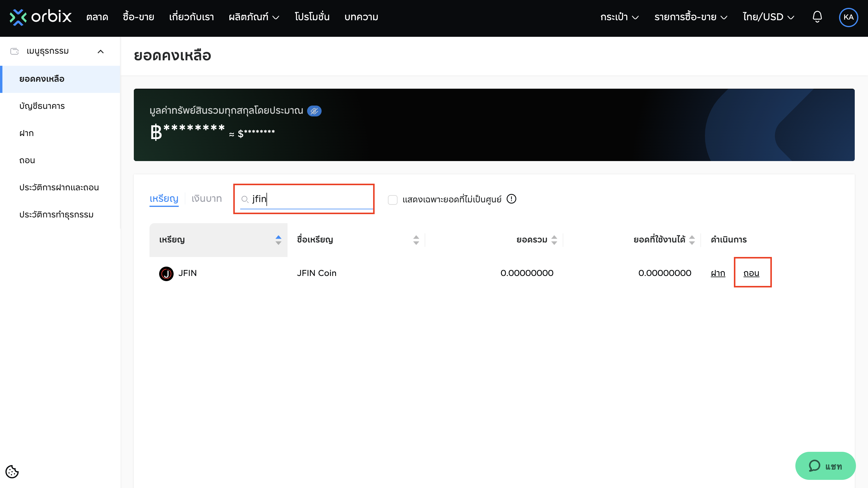
Task: Click the info icon beside non-zero filter
Action: pyautogui.click(x=511, y=199)
